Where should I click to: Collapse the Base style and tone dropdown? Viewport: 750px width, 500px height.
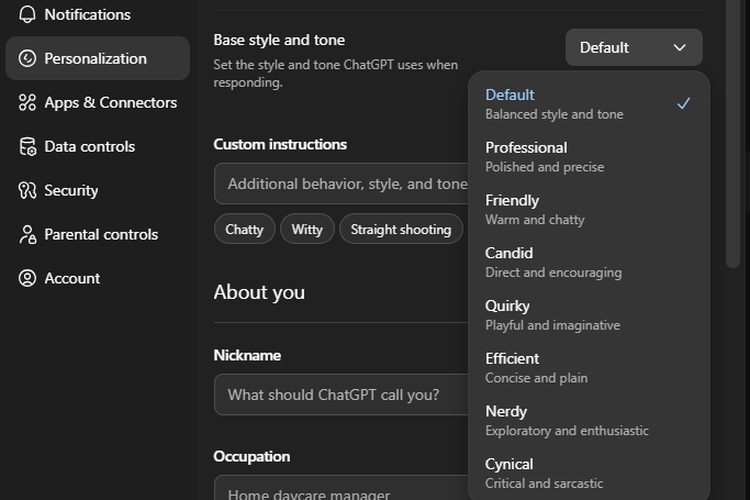tap(633, 47)
